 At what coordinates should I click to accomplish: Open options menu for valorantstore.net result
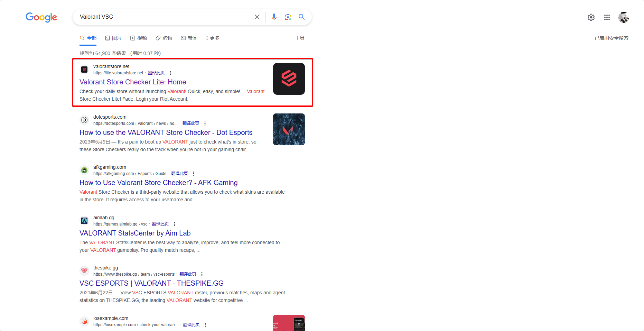tap(170, 73)
